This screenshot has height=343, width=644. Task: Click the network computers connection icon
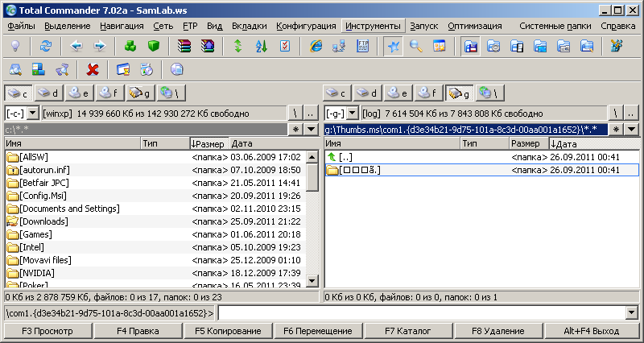point(339,46)
